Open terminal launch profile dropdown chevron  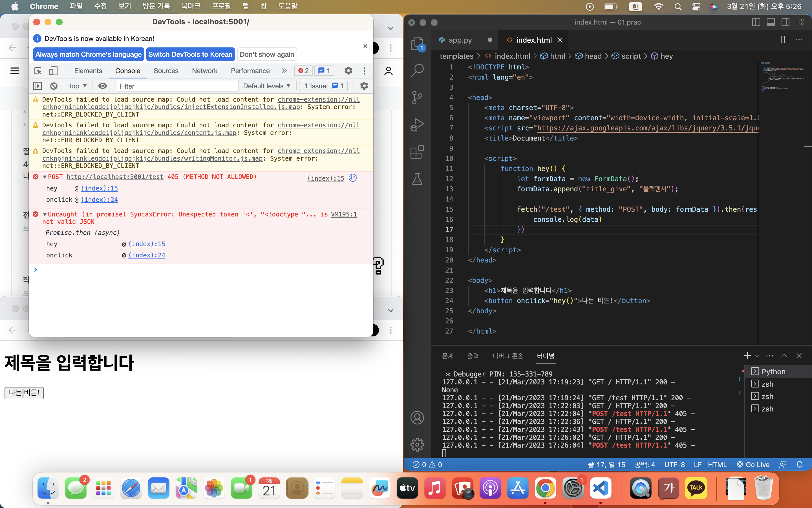point(757,356)
